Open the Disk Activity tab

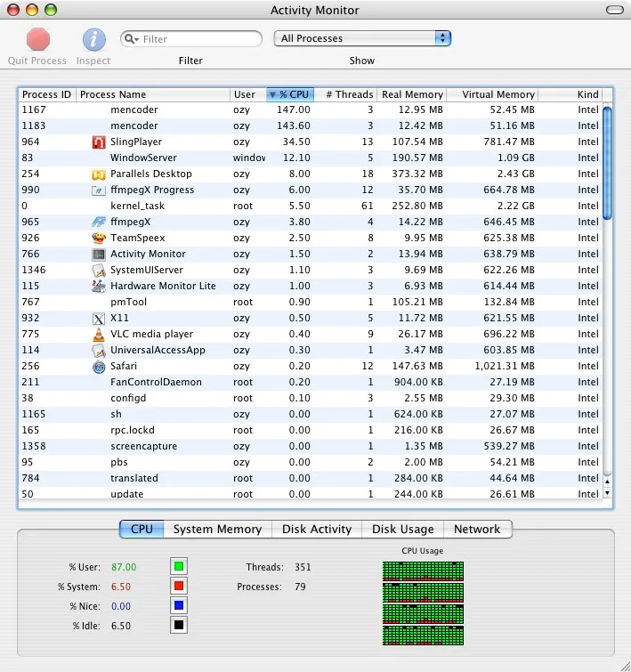[317, 529]
